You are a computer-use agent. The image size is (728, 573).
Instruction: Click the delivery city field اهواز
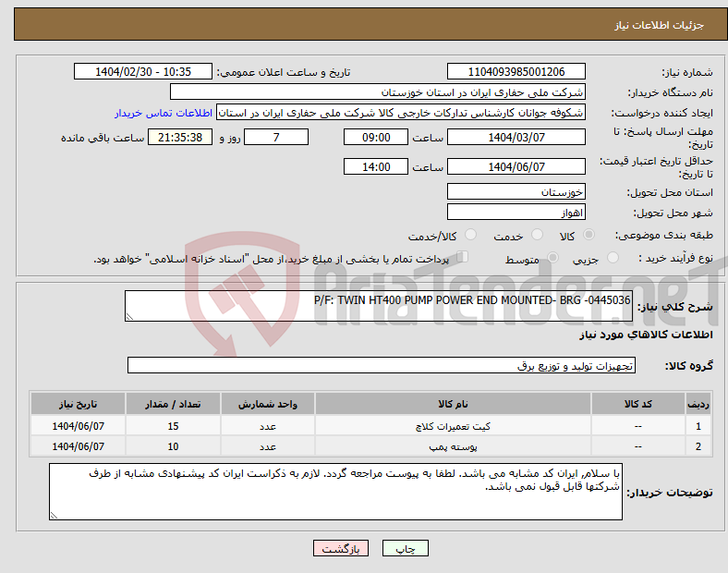(x=516, y=212)
